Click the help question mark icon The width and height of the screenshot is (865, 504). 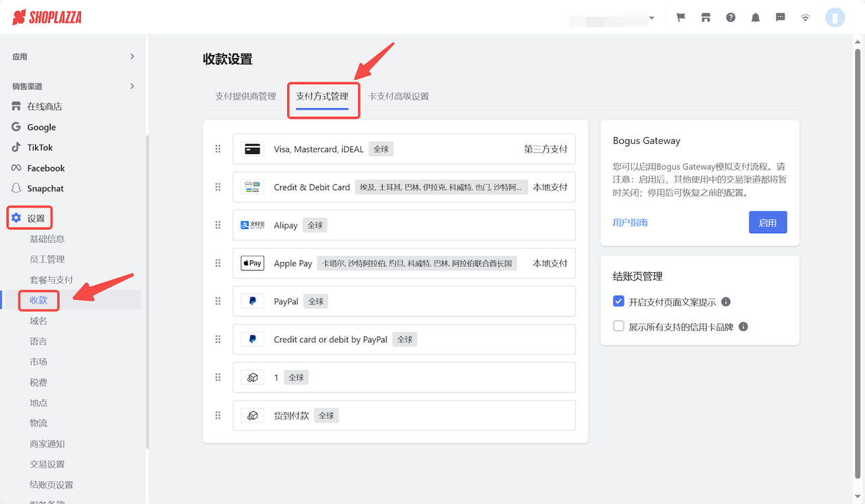[x=731, y=17]
